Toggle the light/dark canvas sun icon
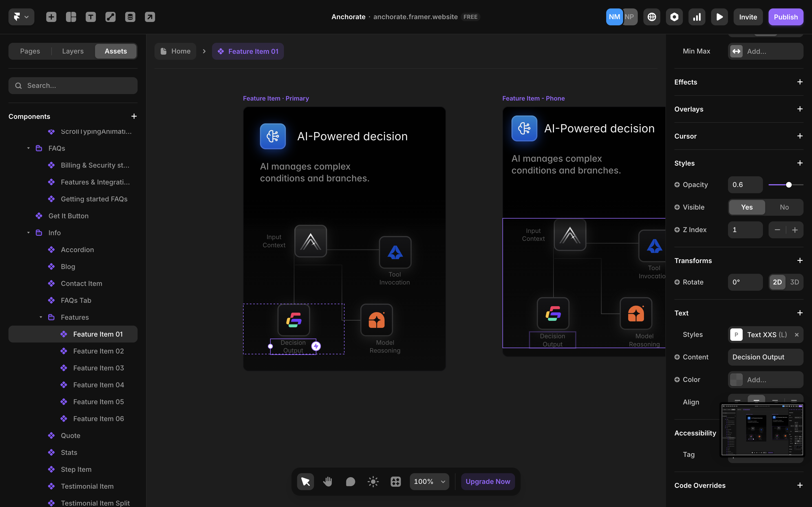This screenshot has width=812, height=507. point(373,482)
